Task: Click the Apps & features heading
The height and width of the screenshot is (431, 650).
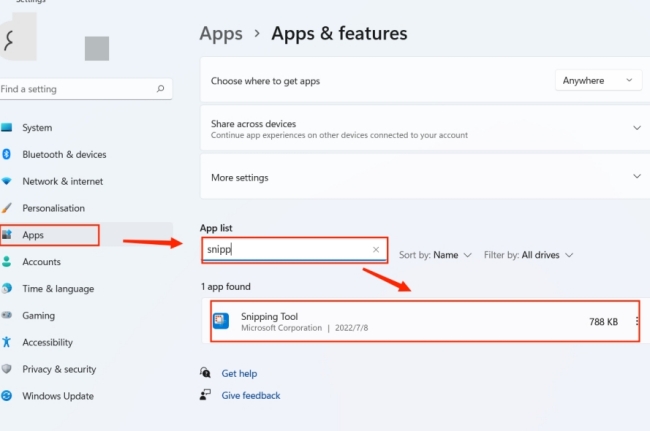Action: [339, 33]
